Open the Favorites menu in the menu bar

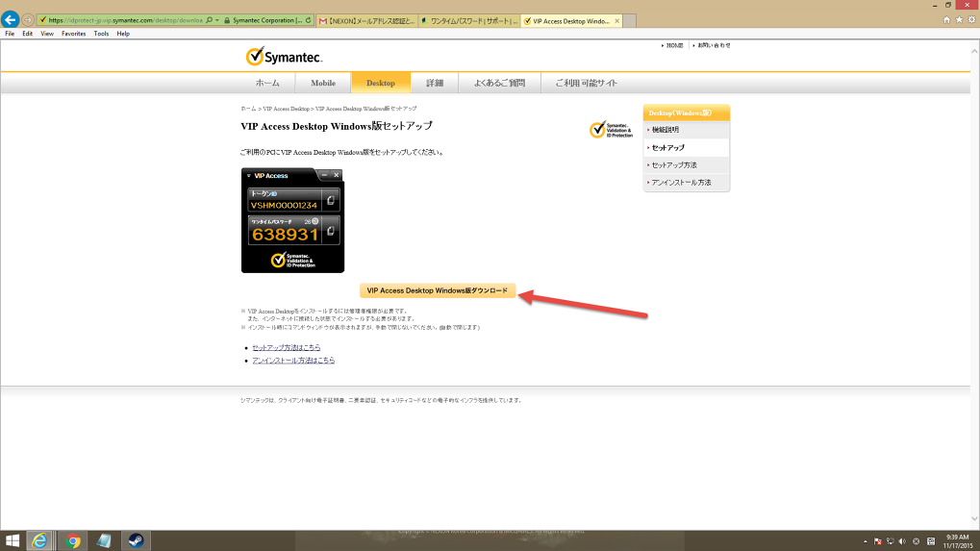point(74,34)
